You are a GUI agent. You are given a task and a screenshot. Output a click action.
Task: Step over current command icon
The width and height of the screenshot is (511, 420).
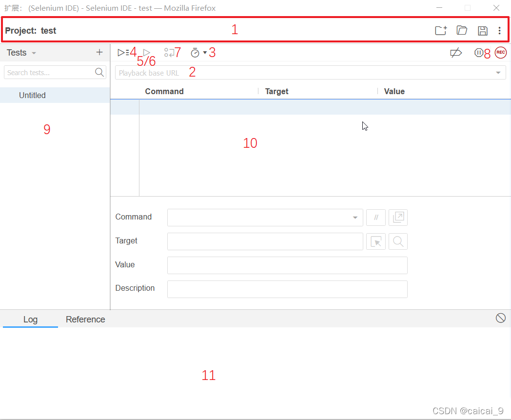click(170, 53)
